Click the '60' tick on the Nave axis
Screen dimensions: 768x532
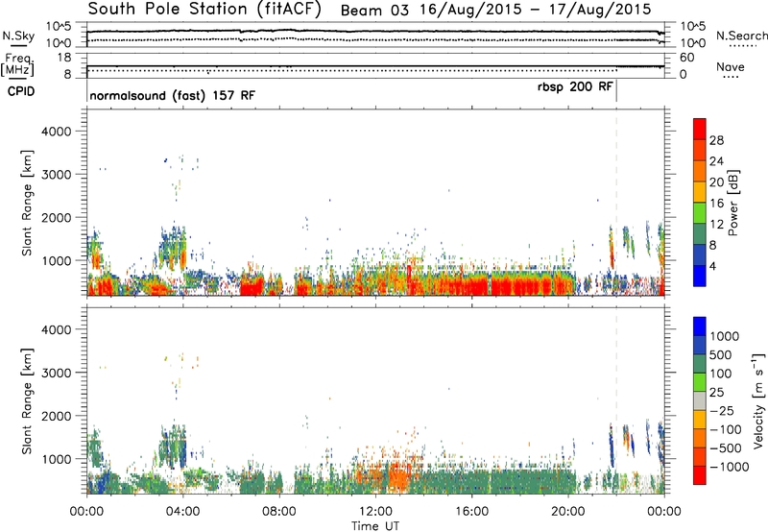[687, 58]
